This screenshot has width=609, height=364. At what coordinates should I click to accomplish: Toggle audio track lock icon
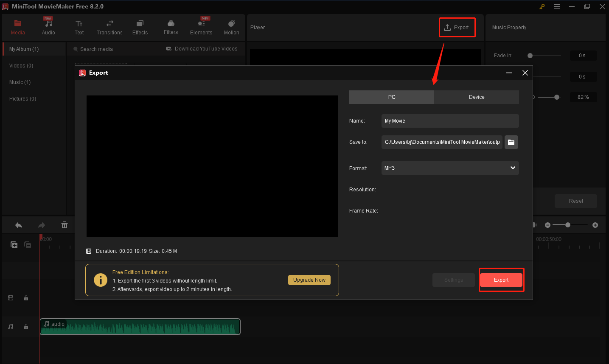(x=26, y=327)
